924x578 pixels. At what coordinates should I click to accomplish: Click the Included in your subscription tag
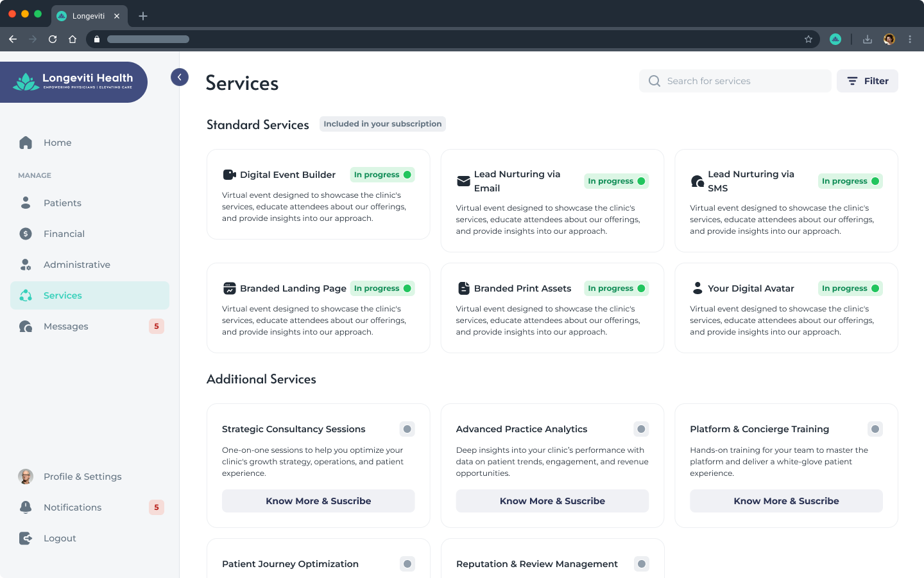382,124
